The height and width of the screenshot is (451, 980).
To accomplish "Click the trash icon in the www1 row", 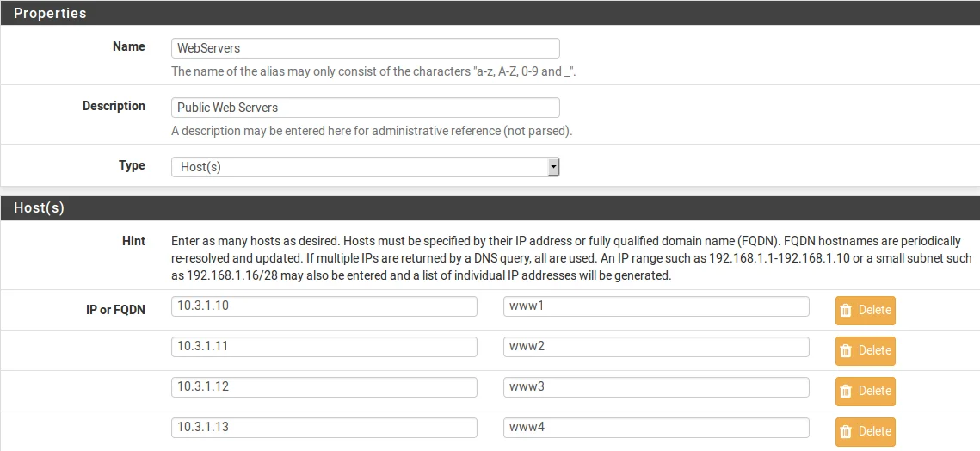I will pyautogui.click(x=846, y=310).
